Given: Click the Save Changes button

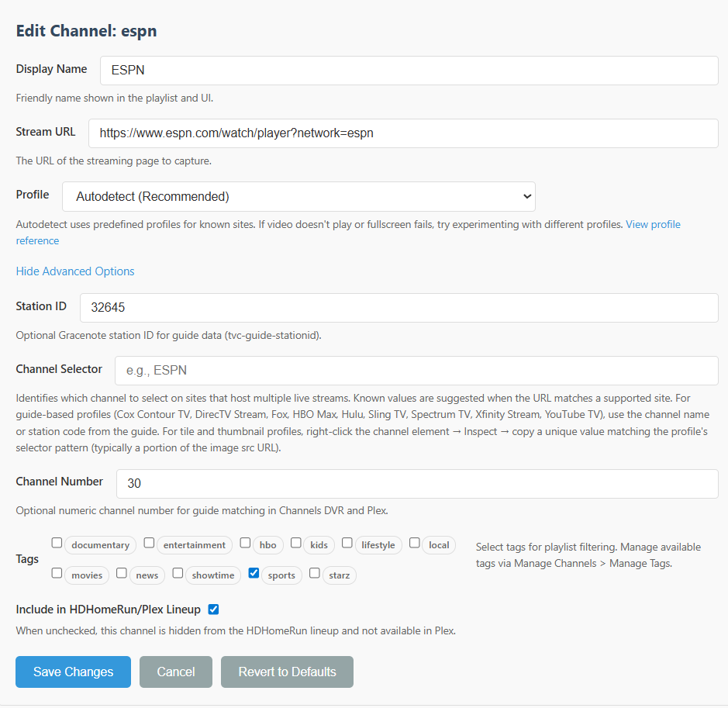Looking at the screenshot, I should click(73, 672).
